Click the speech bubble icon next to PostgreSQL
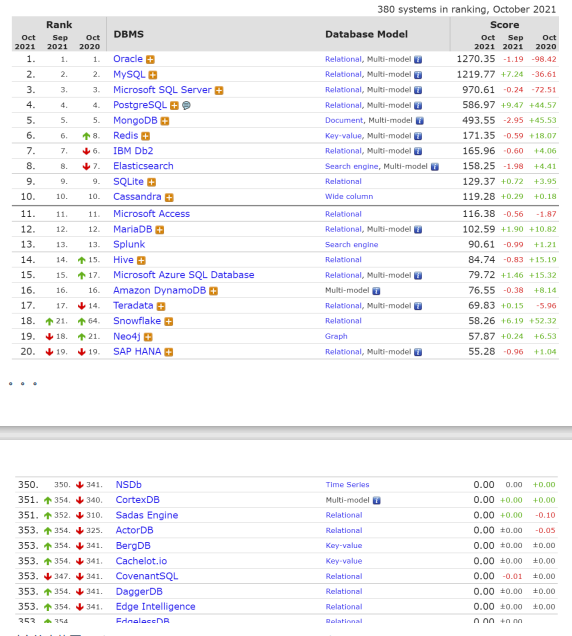This screenshot has width=572, height=636. [x=186, y=105]
